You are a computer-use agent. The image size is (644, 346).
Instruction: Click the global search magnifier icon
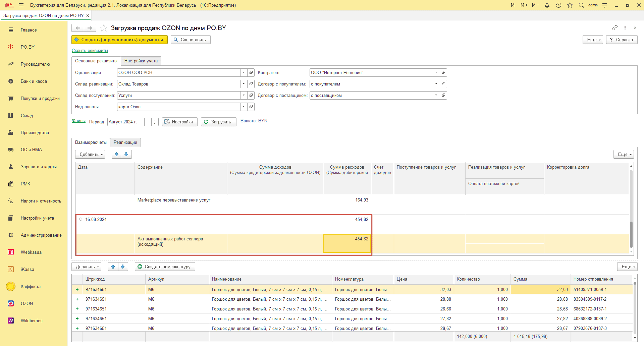(581, 5)
